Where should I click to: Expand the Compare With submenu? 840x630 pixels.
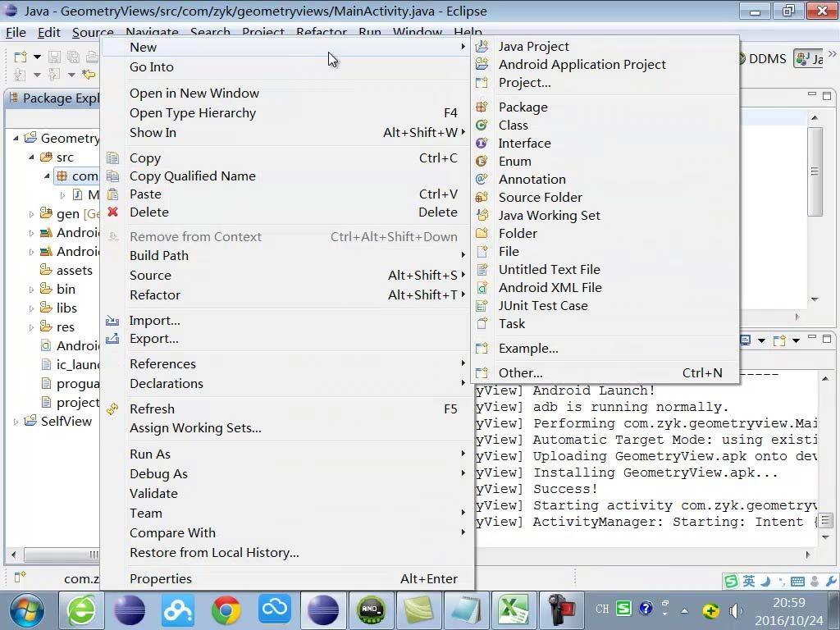[463, 532]
